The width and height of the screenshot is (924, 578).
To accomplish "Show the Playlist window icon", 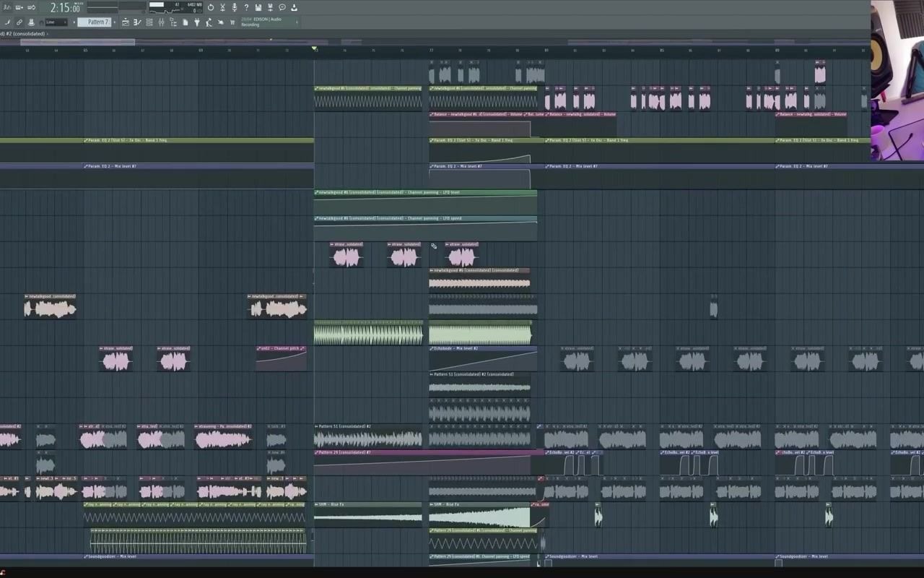I will coord(126,22).
